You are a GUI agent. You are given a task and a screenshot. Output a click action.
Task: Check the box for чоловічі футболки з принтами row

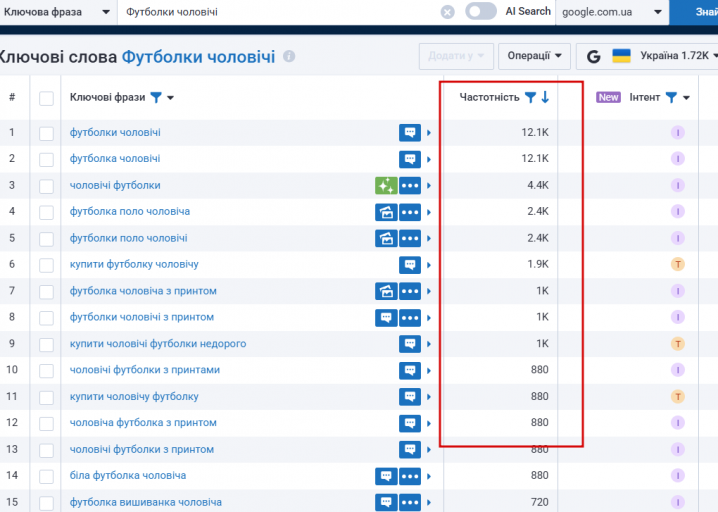(x=46, y=371)
